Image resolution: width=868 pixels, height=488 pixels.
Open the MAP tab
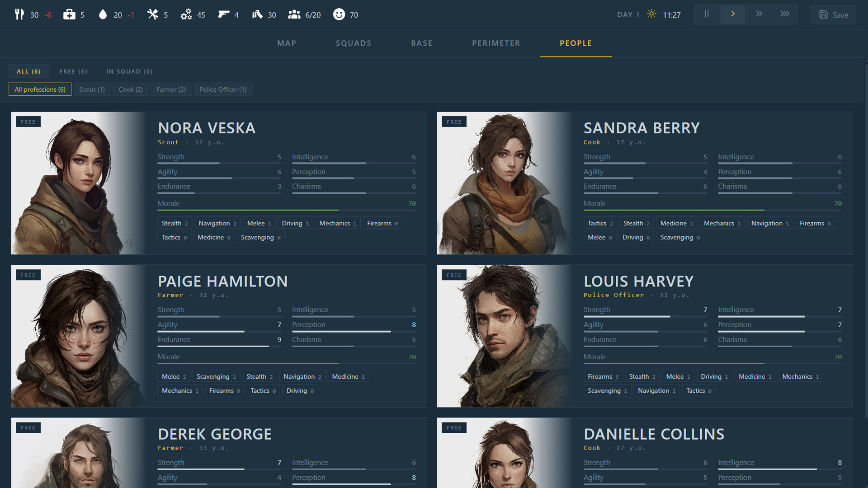coord(287,43)
